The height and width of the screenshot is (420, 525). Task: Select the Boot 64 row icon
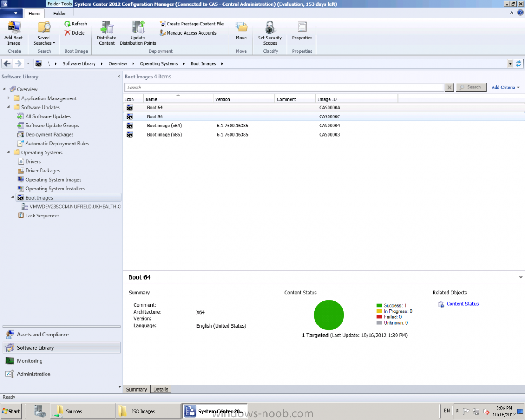(x=129, y=108)
